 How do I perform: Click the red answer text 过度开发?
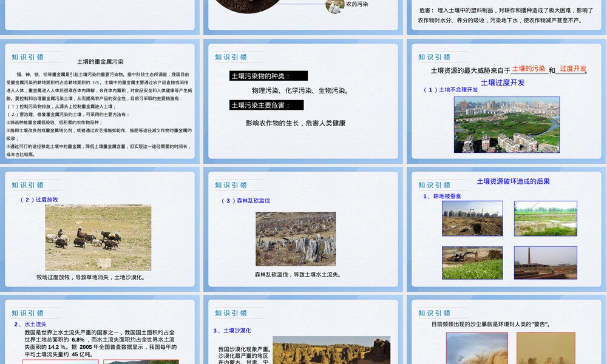(x=573, y=69)
